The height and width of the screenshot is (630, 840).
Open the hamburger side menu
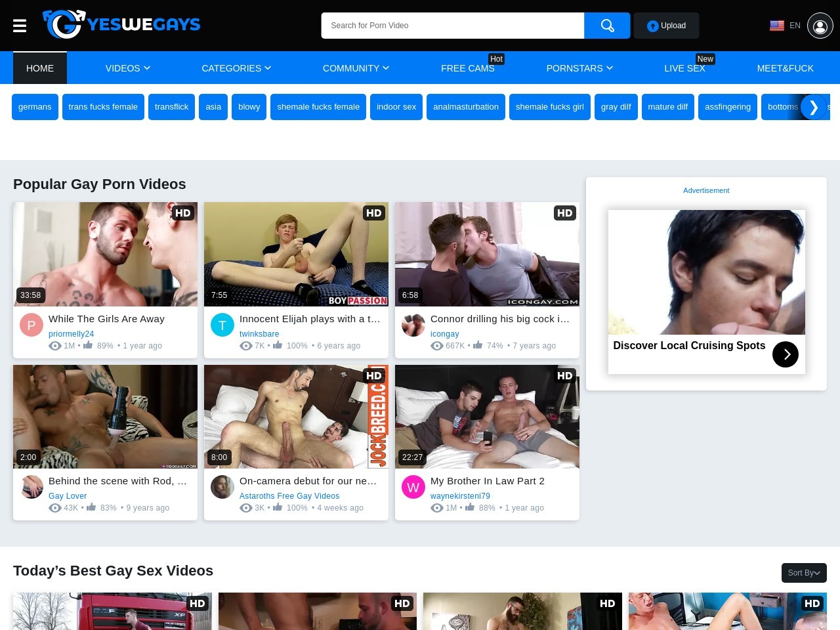click(20, 26)
